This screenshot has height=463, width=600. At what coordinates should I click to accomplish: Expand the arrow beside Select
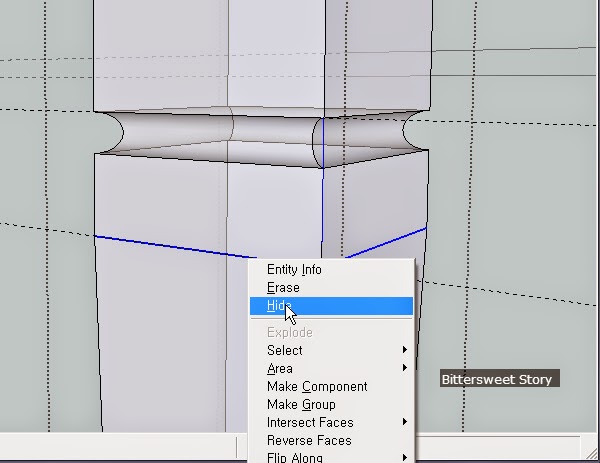click(404, 350)
